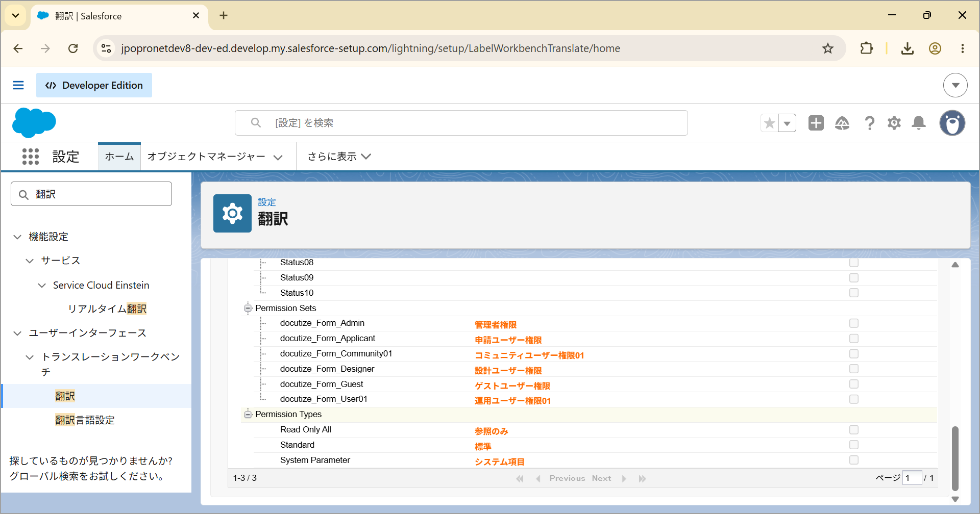The width and height of the screenshot is (980, 514).
Task: Open the tab search dropdown arrow
Action: [x=15, y=15]
